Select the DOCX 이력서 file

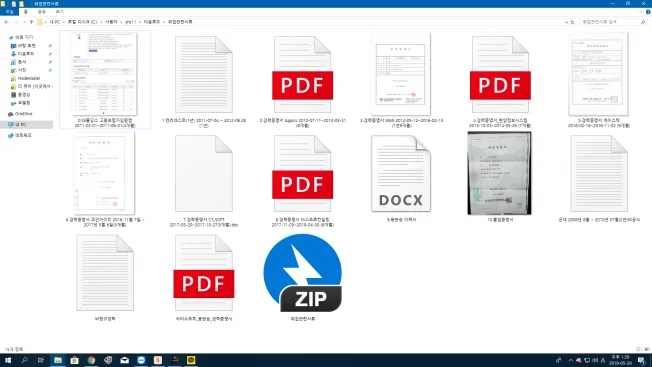tap(401, 173)
